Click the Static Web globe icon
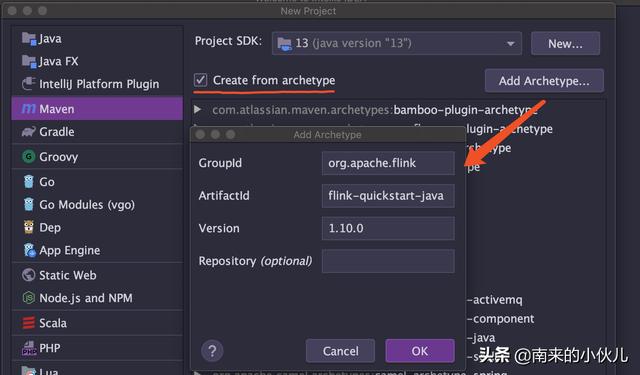 (29, 275)
